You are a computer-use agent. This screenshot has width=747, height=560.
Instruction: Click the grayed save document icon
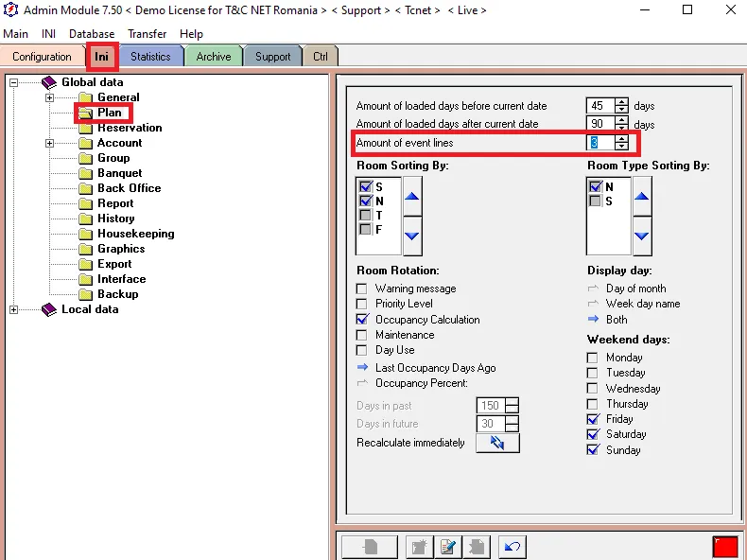[370, 546]
